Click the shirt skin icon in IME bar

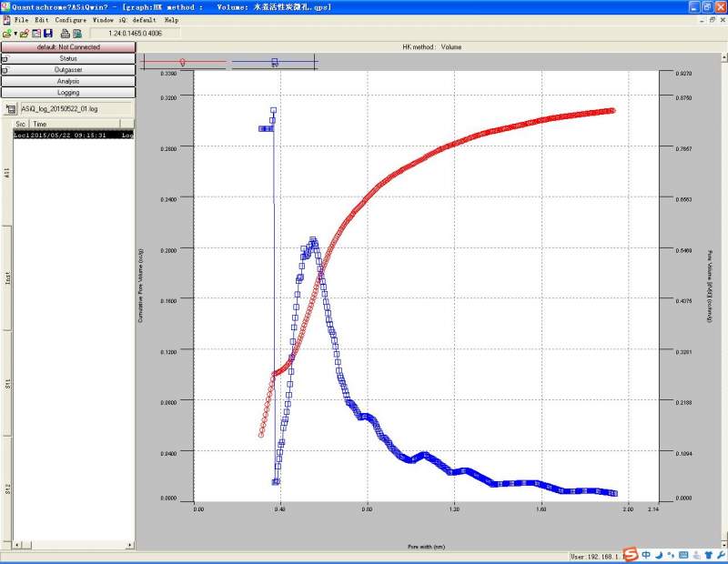coord(709,555)
